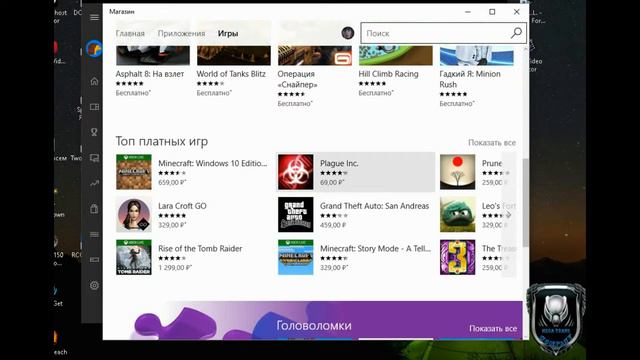
Task: Click the Asphalt 8: На взлет title
Action: [150, 74]
